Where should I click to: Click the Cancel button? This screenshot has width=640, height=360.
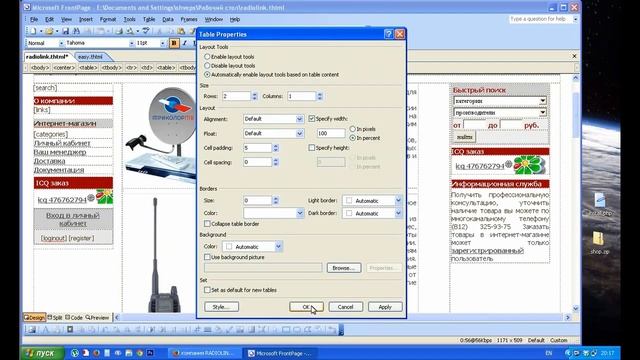(x=345, y=307)
